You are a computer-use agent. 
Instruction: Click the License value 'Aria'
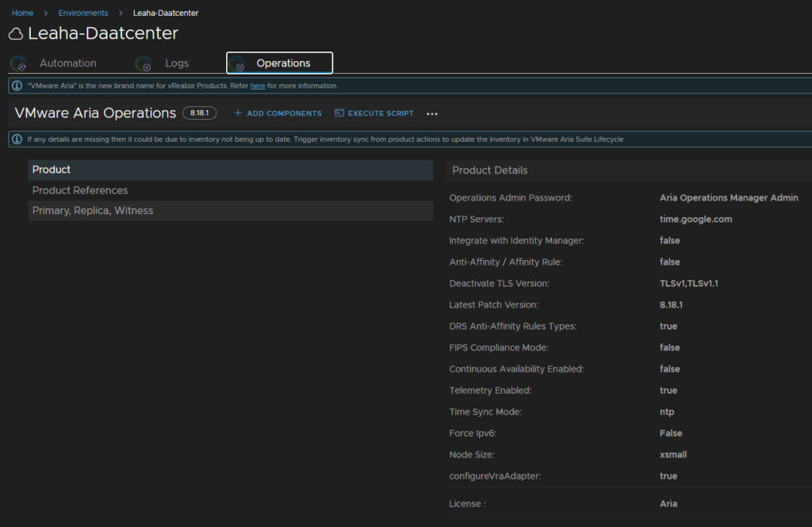pyautogui.click(x=668, y=504)
